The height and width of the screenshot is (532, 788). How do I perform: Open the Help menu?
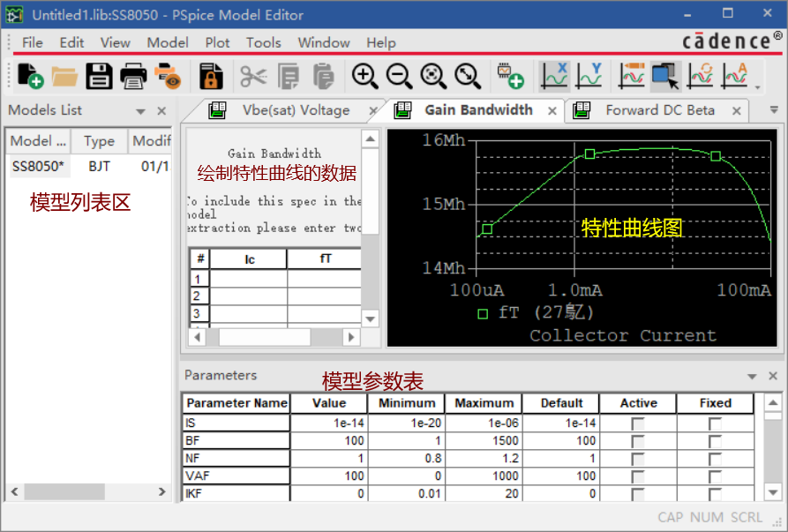click(x=381, y=42)
